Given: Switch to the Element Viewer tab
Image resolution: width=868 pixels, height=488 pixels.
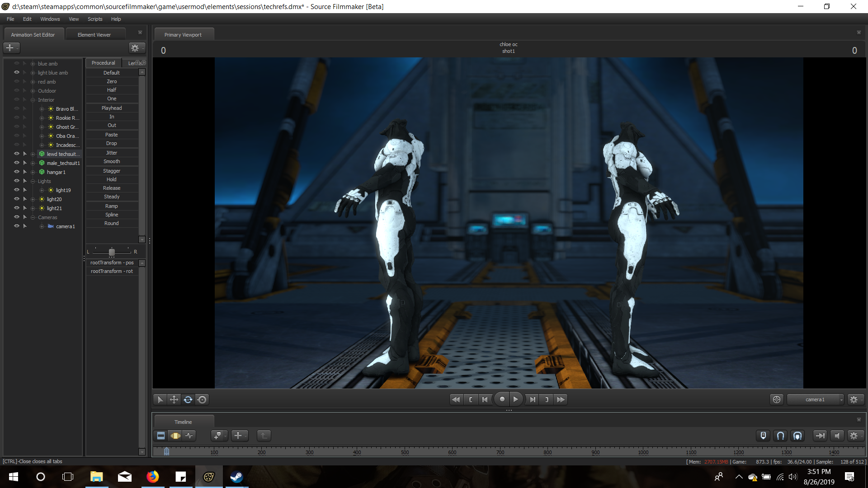Looking at the screenshot, I should tap(94, 35).
